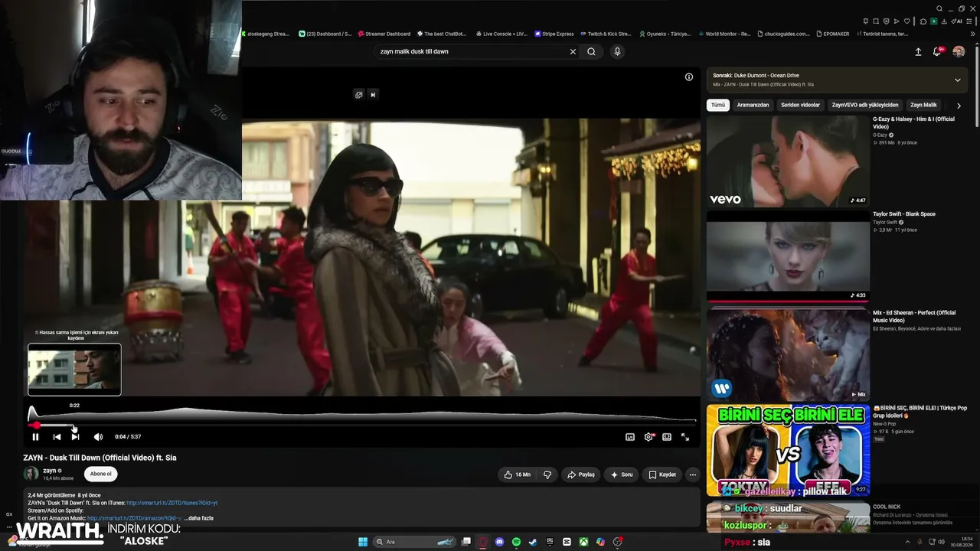This screenshot has height=551, width=980.
Task: Open the iTunes smarturl link
Action: point(172,503)
